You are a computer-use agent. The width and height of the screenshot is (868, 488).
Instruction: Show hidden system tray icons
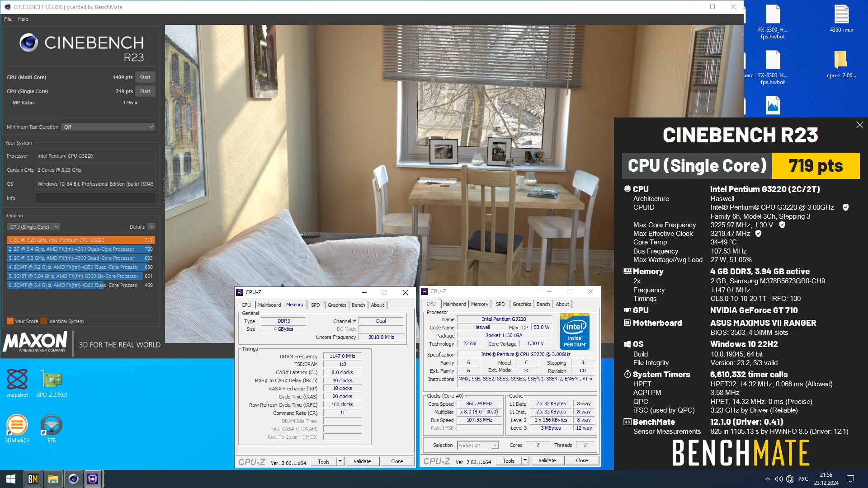click(768, 479)
